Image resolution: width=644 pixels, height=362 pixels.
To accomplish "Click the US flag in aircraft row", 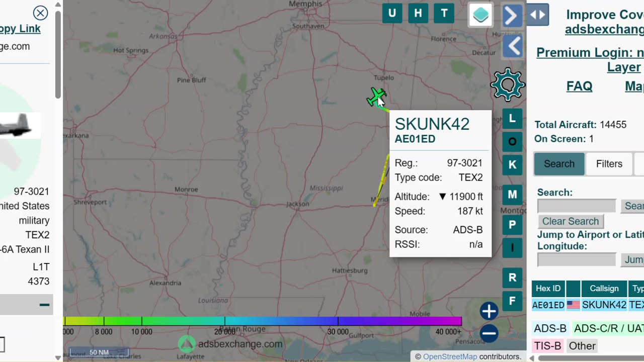I will [573, 305].
